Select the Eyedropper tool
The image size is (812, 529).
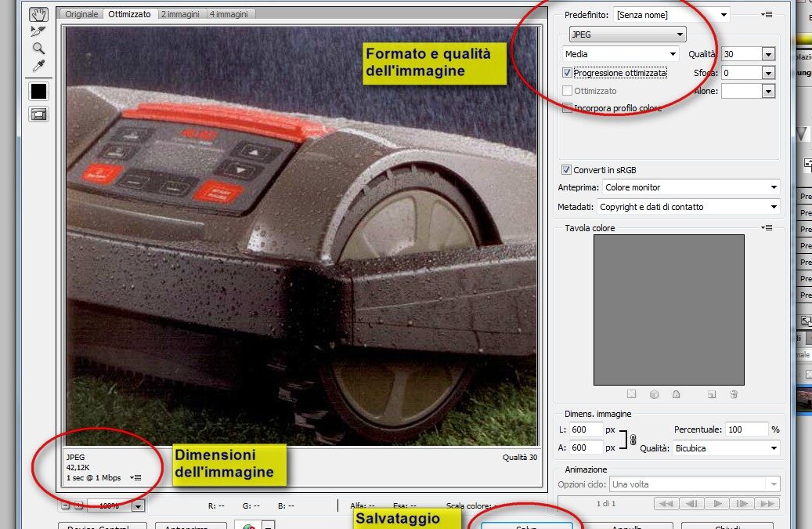click(38, 65)
